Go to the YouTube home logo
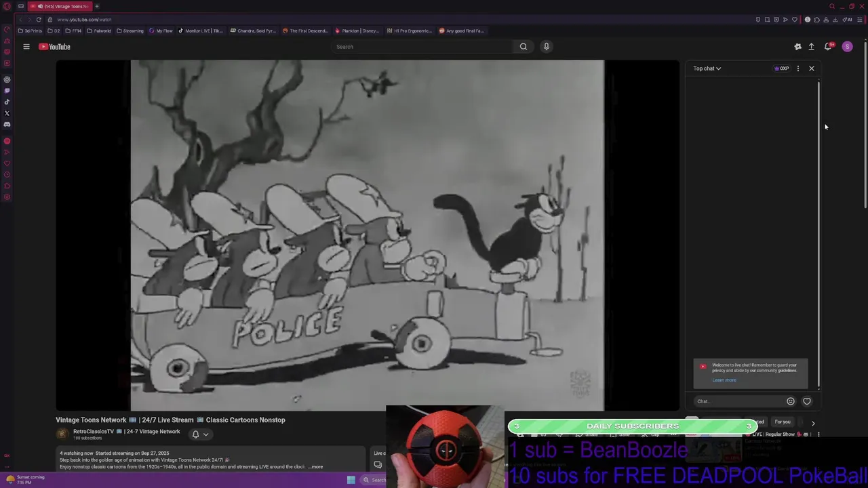Image resolution: width=868 pixels, height=488 pixels. [54, 47]
